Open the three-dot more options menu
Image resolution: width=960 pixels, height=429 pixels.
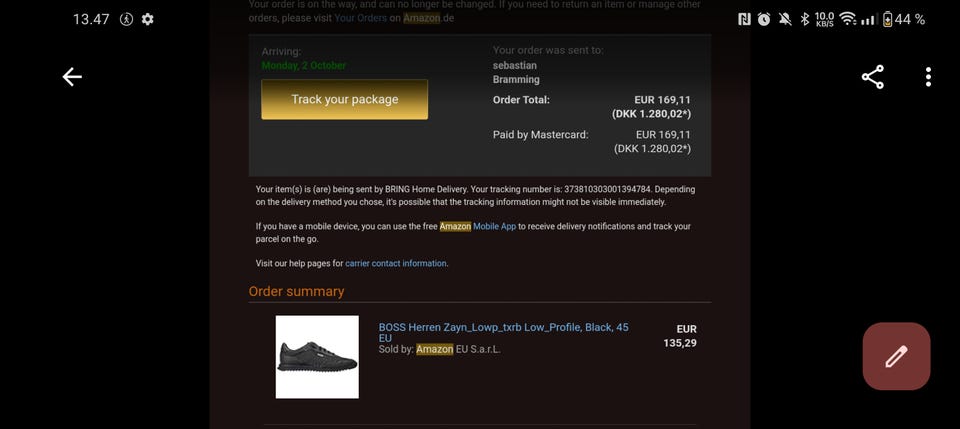[x=928, y=77]
